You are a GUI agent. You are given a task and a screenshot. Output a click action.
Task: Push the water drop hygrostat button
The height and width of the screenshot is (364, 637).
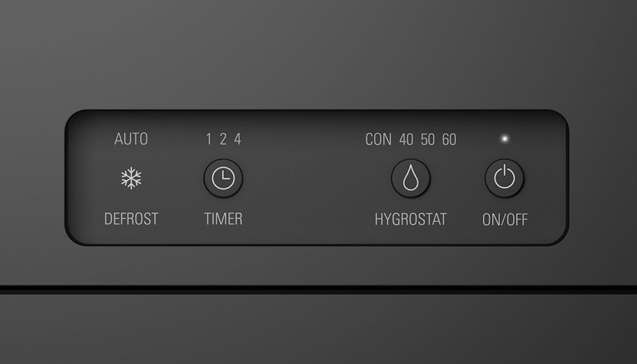411,178
